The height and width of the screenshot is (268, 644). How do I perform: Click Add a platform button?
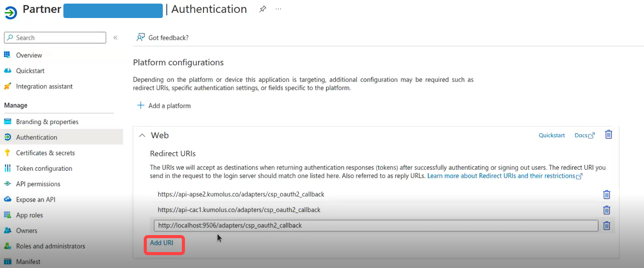pyautogui.click(x=164, y=105)
